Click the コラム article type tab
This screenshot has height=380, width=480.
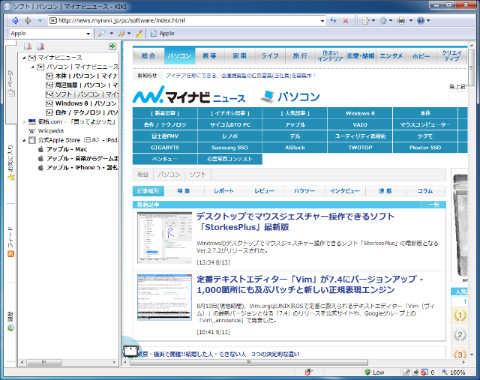pyautogui.click(x=425, y=191)
